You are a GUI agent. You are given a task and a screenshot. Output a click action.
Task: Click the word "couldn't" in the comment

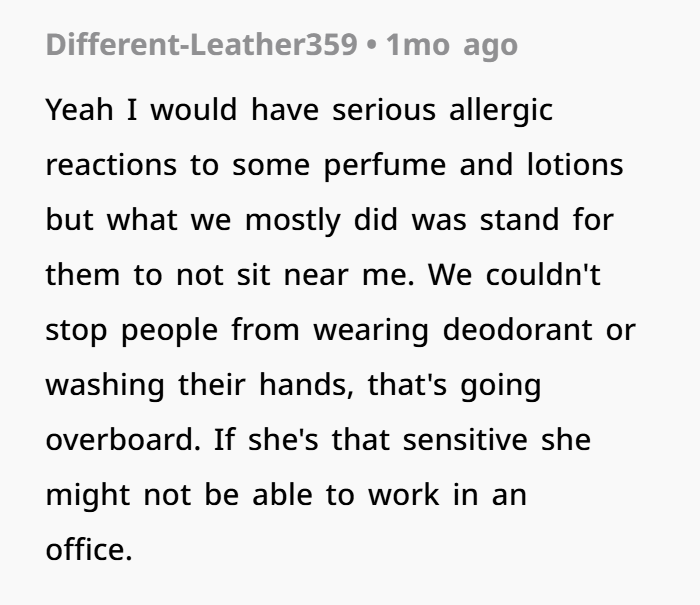pos(543,274)
